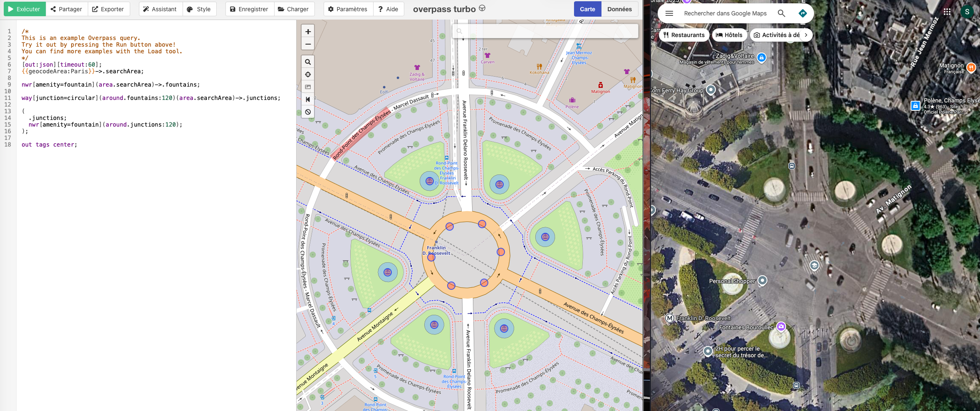
Task: Click the magnifier zoom-to-data map control
Action: coord(308,62)
